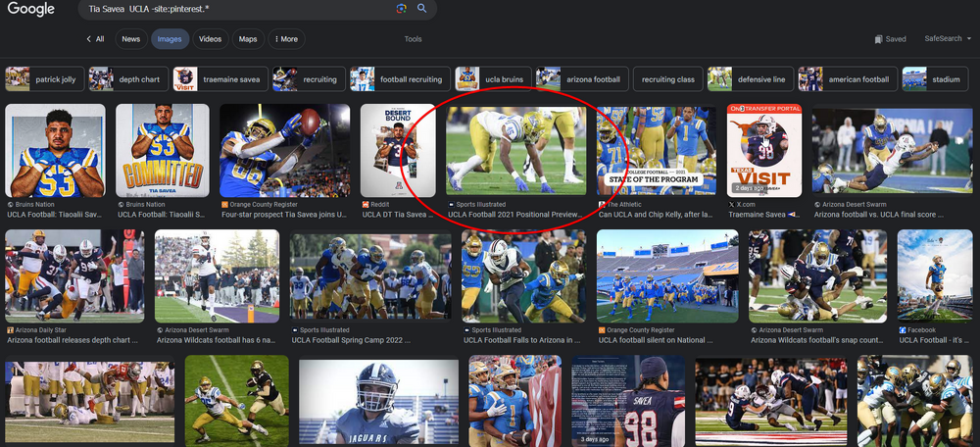Open the Bruins Nation 'Committed' thumbnail
The width and height of the screenshot is (980, 447).
(x=162, y=151)
